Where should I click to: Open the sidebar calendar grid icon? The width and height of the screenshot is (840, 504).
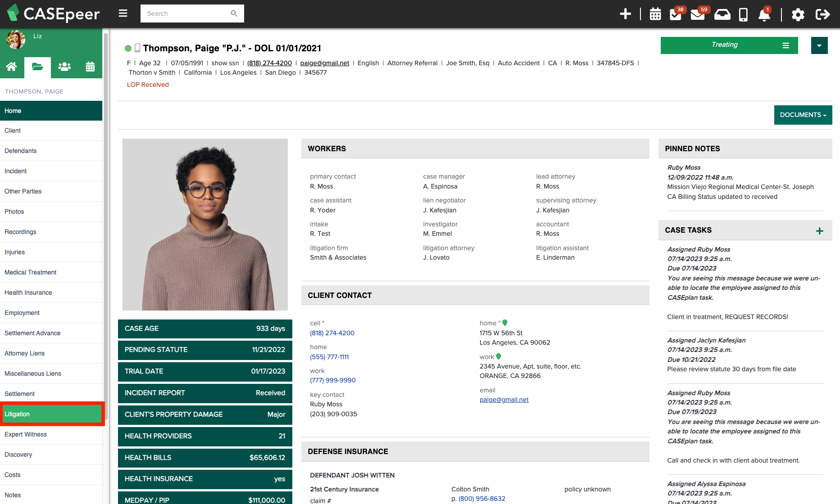pos(90,67)
